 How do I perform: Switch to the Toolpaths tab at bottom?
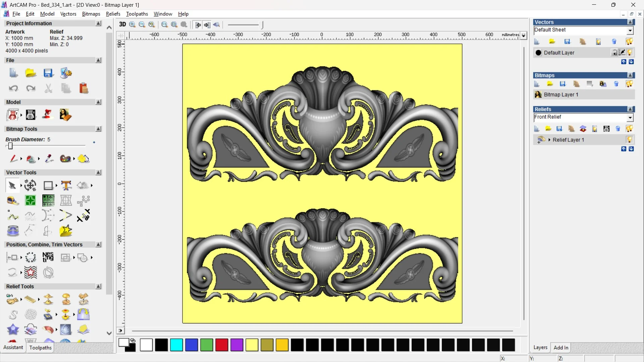40,348
